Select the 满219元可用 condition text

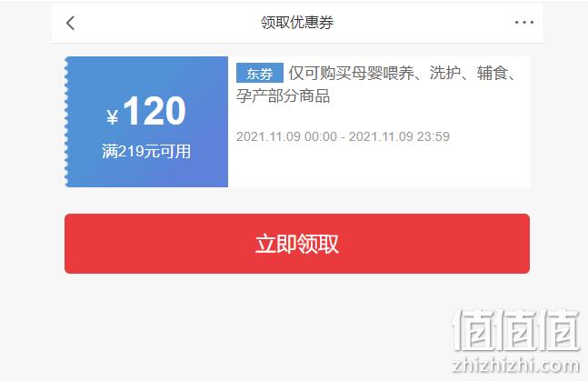pyautogui.click(x=146, y=152)
